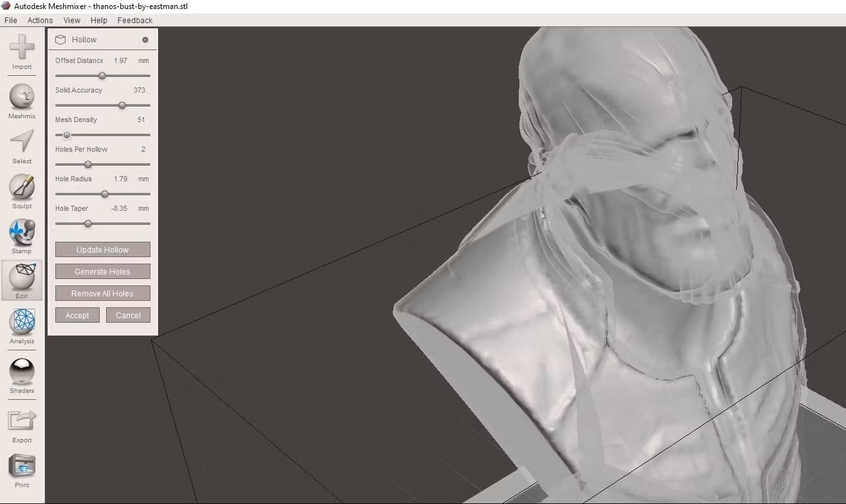Click the Hollow panel cube icon

tap(60, 40)
